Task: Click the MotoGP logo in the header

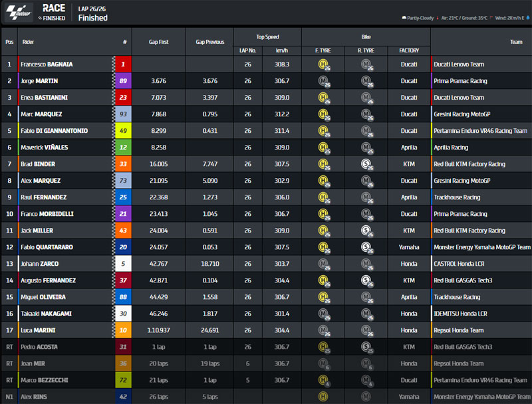Action: pos(19,12)
